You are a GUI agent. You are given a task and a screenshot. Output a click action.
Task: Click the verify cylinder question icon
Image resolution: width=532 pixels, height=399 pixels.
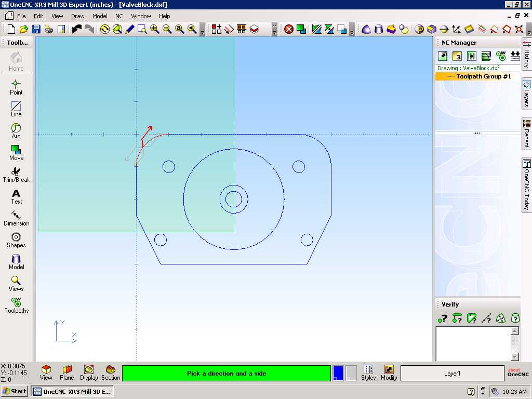[515, 318]
